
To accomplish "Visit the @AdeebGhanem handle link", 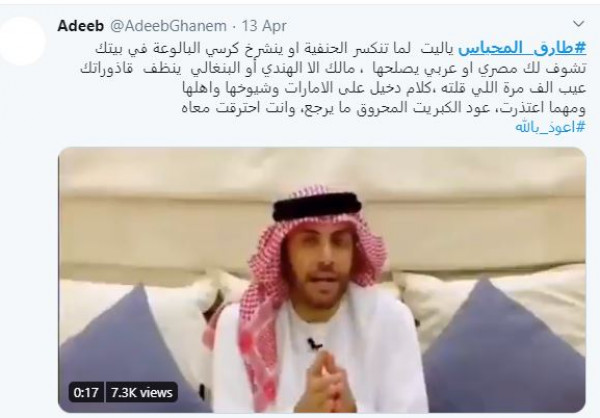I will tap(168, 26).
